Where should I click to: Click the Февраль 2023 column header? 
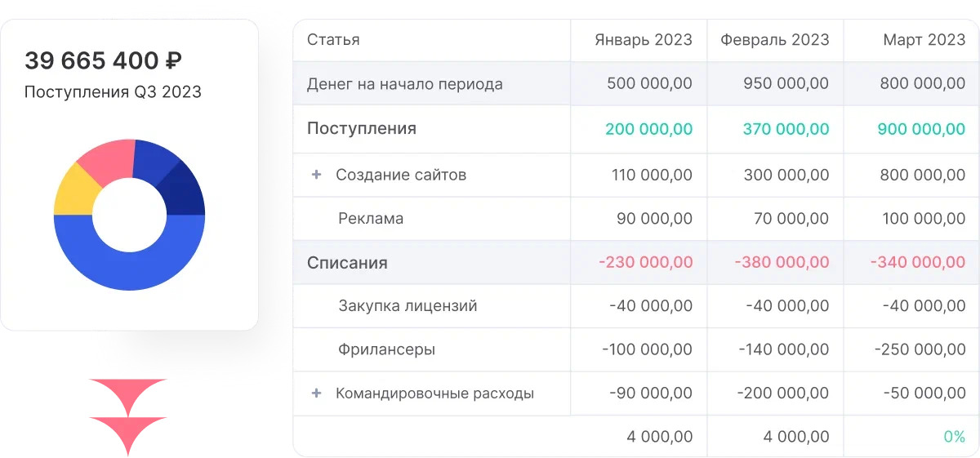tap(774, 40)
